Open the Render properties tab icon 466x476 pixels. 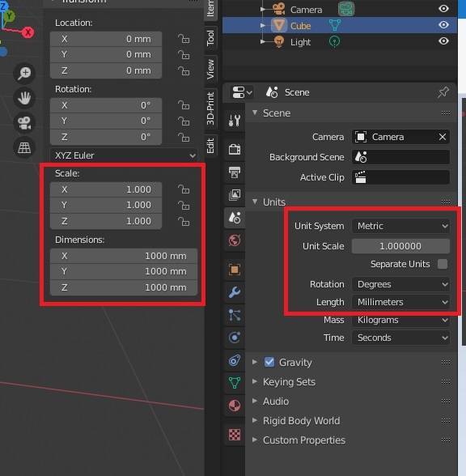[235, 149]
